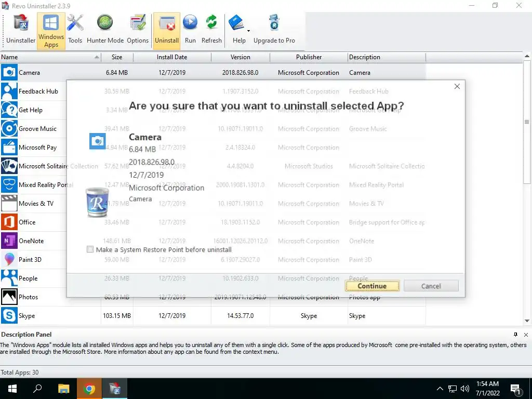
Task: Sort by Version column header
Action: [x=240, y=57]
